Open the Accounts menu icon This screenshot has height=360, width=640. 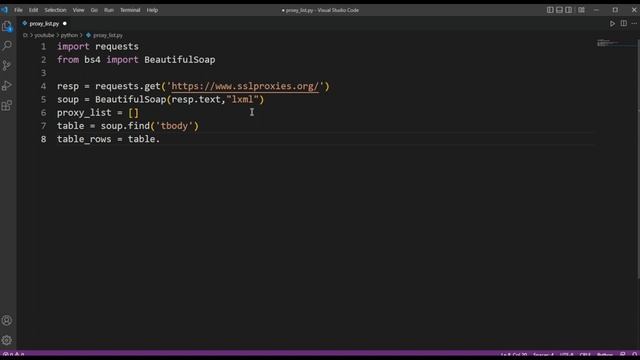click(x=7, y=320)
